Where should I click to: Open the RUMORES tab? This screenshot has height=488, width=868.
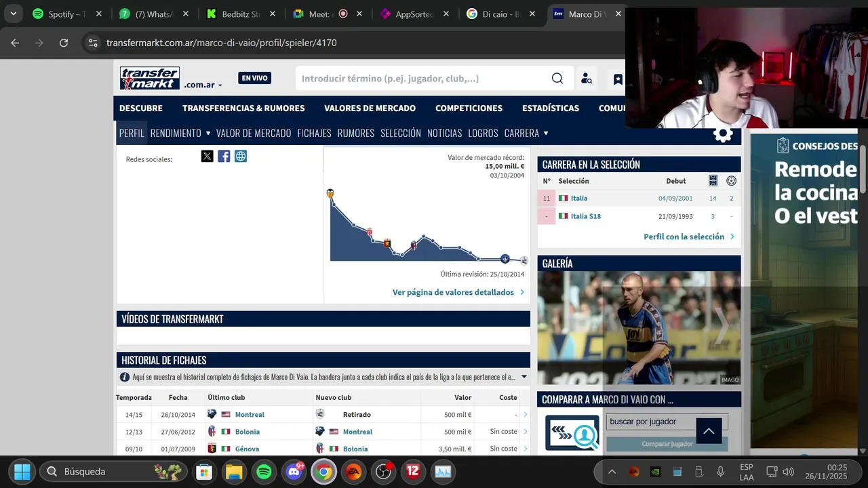pos(356,133)
